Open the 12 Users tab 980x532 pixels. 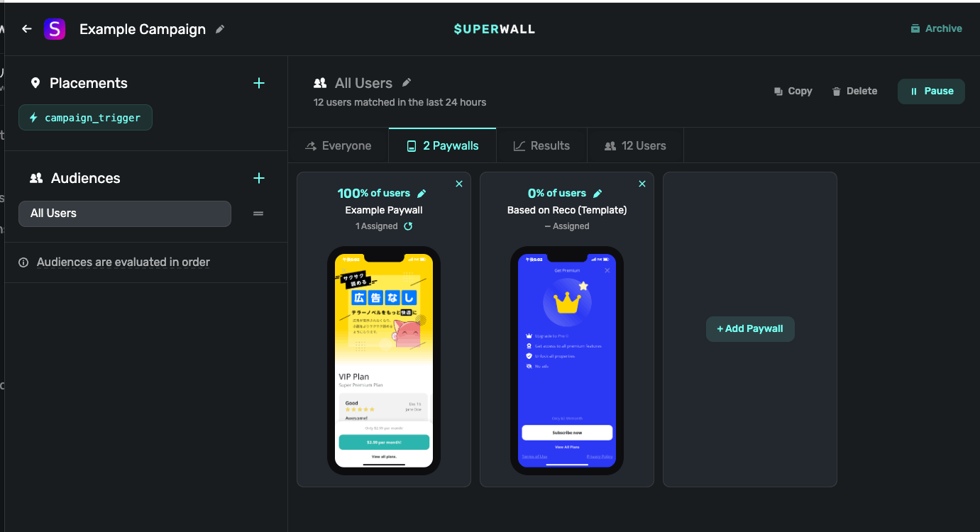(x=635, y=145)
